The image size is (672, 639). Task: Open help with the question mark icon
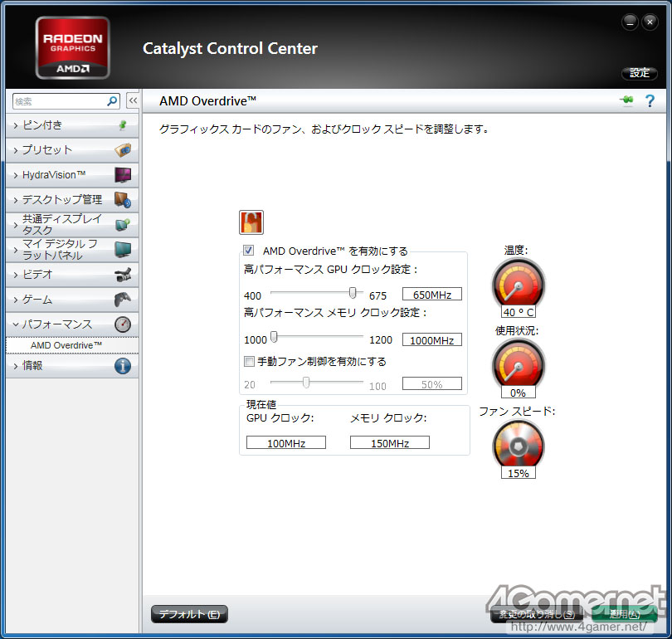click(650, 101)
